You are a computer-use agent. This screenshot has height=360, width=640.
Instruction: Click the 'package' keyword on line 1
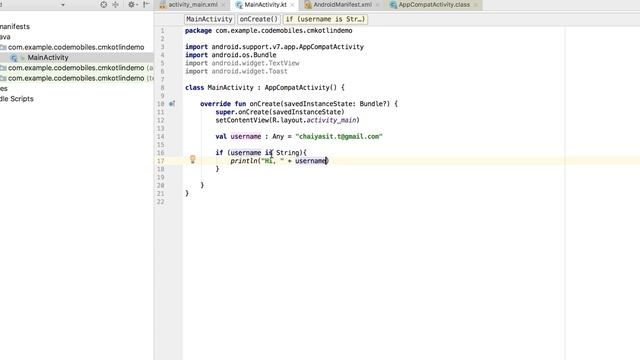click(x=198, y=31)
